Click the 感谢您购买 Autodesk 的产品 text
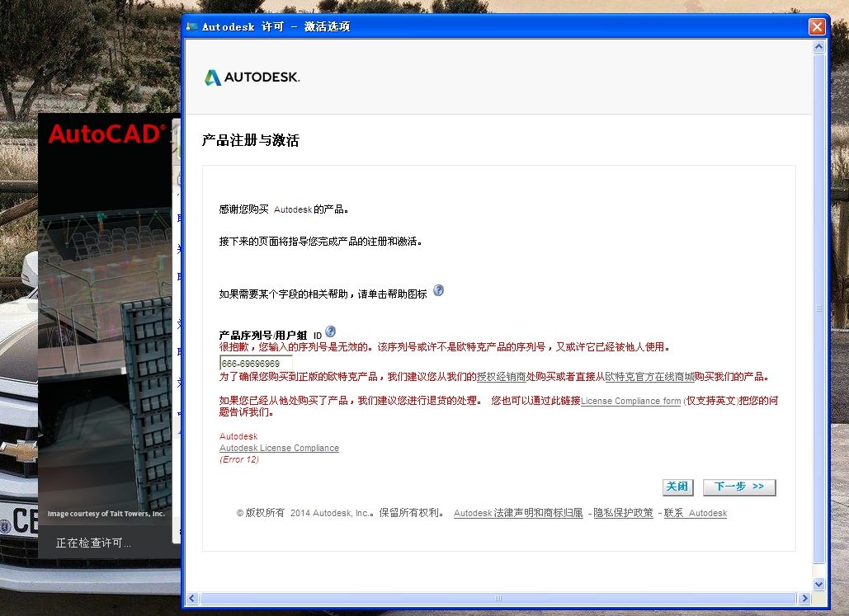849x616 pixels. point(284,209)
